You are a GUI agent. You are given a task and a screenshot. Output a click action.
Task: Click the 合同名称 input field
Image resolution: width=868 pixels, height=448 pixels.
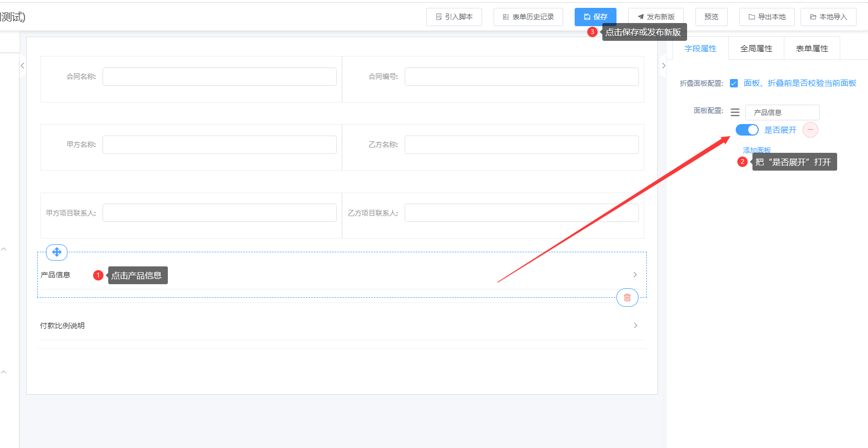[220, 76]
